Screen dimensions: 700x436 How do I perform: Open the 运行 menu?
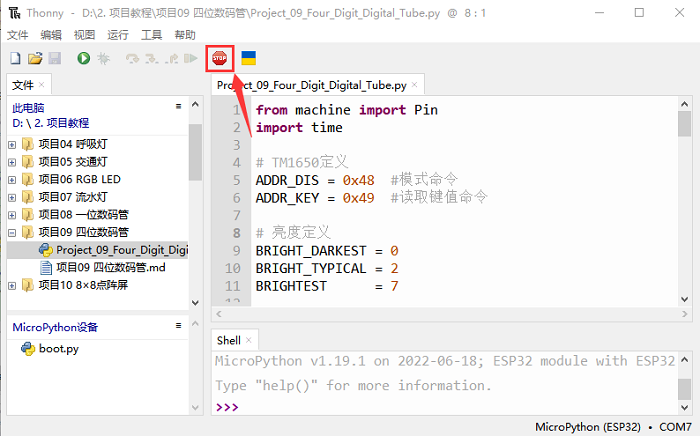117,34
